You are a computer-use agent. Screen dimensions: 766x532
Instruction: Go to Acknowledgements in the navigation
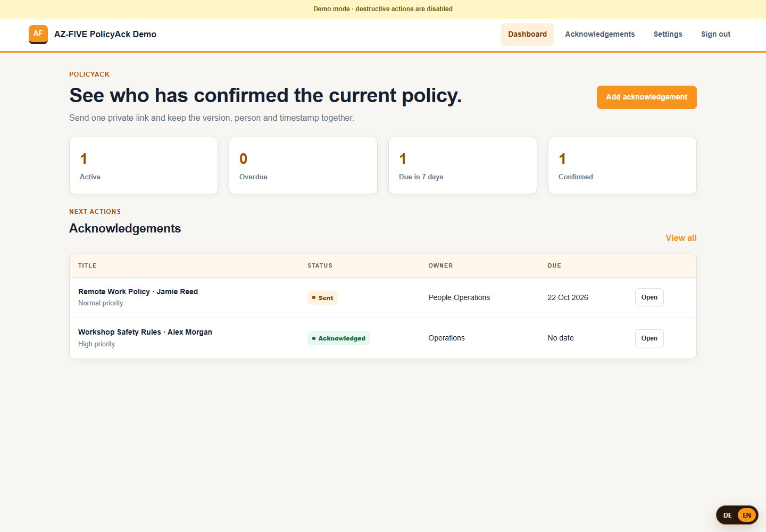[x=600, y=35]
